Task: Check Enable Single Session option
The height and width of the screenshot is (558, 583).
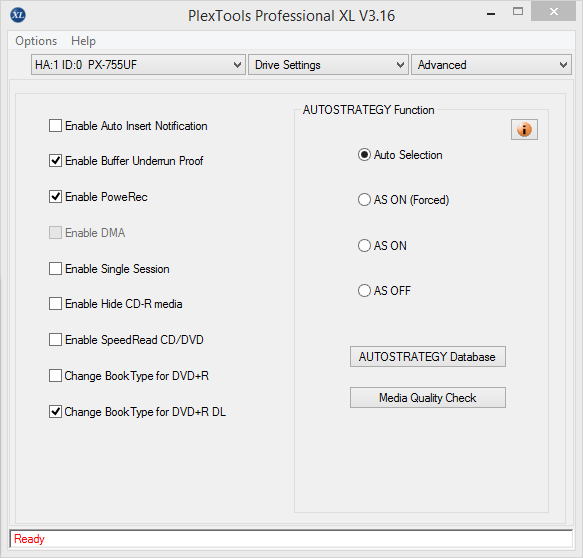Action: point(55,268)
